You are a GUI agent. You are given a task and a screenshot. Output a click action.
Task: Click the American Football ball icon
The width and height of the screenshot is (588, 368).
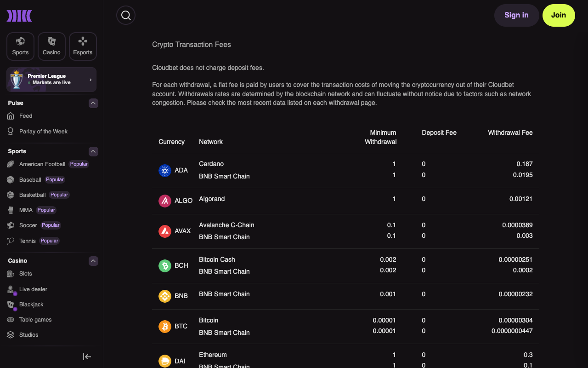pyautogui.click(x=11, y=164)
